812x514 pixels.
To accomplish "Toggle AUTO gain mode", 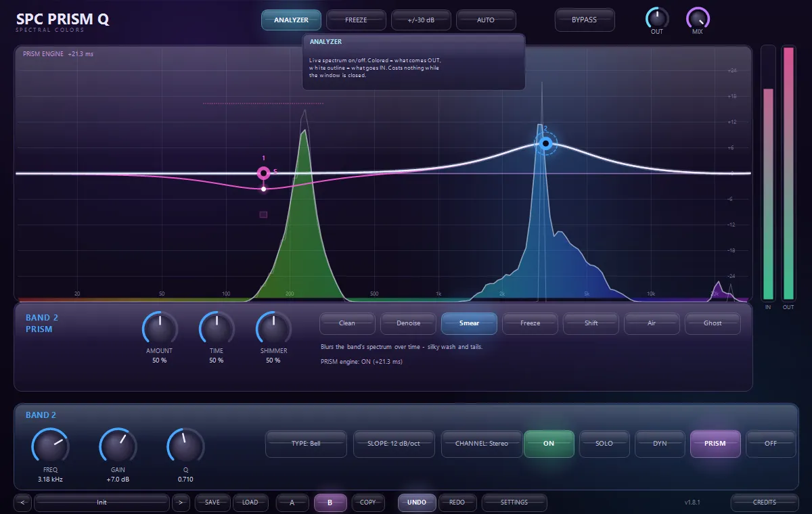I will point(486,20).
